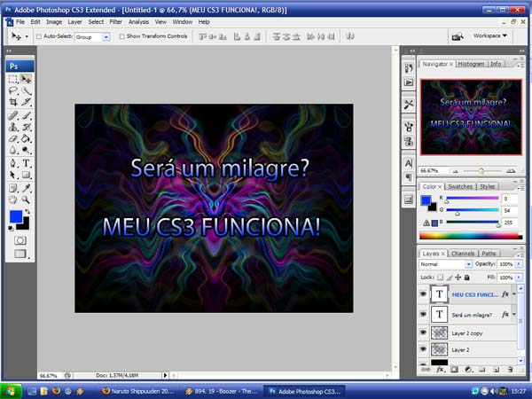Select the Dodge tool
532x399 pixels.
[26, 150]
